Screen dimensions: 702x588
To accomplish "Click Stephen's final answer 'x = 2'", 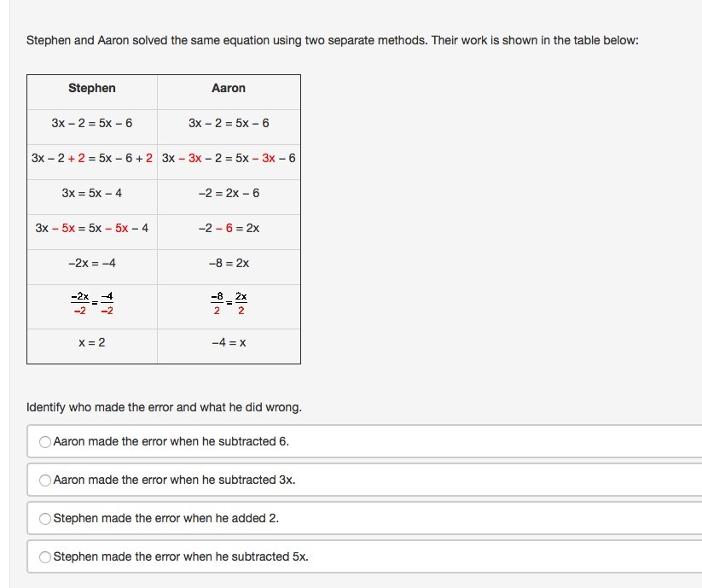I will pyautogui.click(x=92, y=342).
